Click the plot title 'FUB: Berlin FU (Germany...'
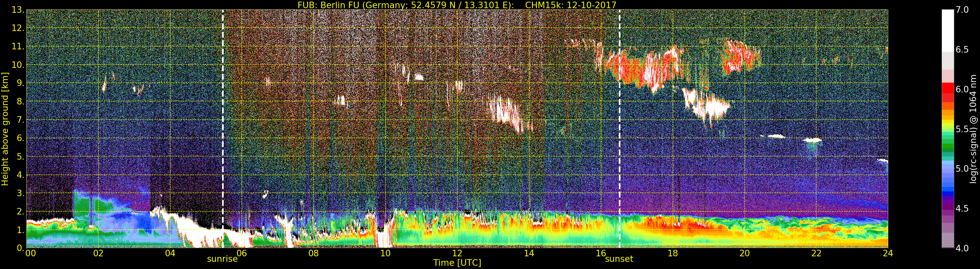 click(457, 5)
